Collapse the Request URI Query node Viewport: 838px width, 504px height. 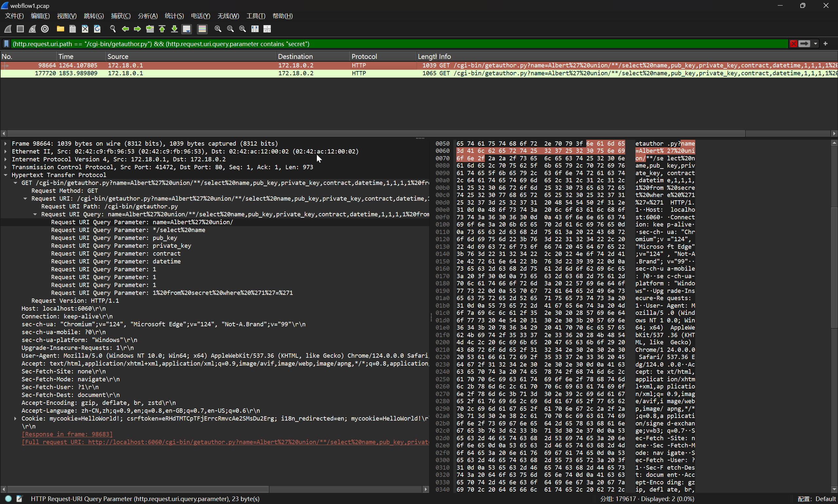(35, 214)
